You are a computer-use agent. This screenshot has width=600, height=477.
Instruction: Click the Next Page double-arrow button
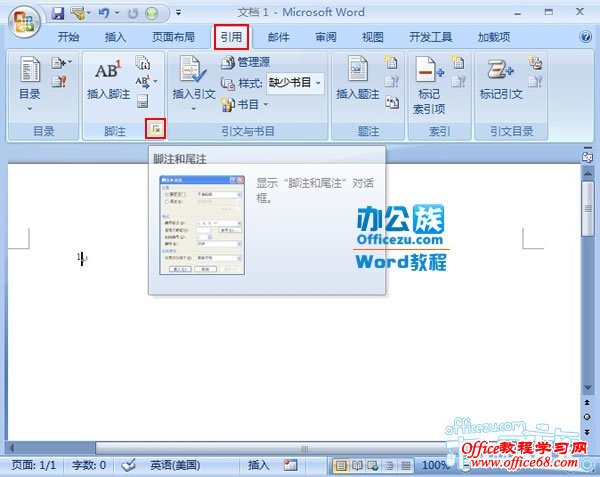(x=587, y=432)
